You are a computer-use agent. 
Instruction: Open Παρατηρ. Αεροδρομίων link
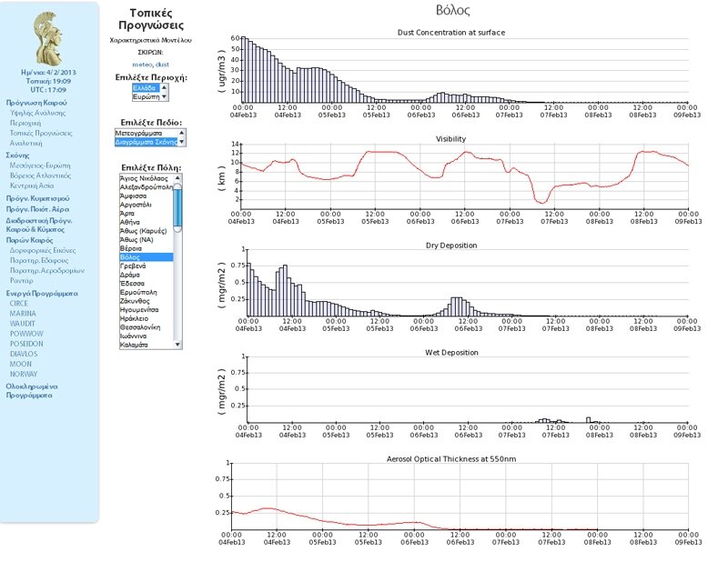[47, 271]
